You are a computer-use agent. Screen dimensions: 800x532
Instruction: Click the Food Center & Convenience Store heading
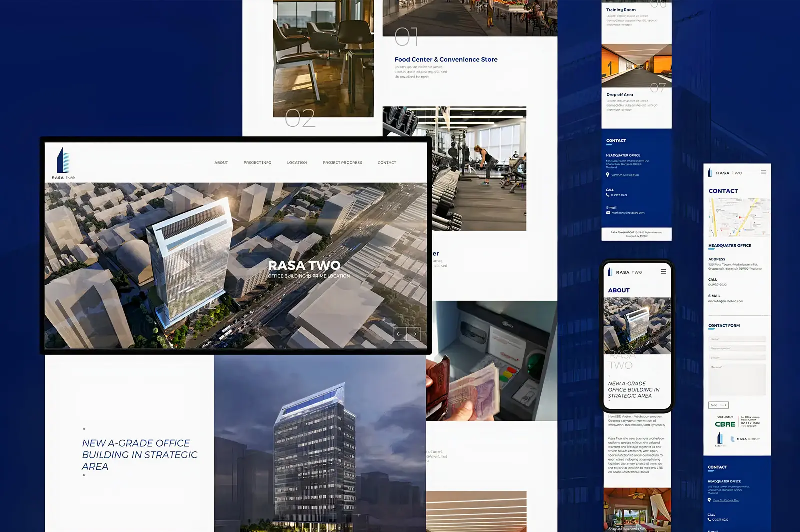tap(446, 59)
